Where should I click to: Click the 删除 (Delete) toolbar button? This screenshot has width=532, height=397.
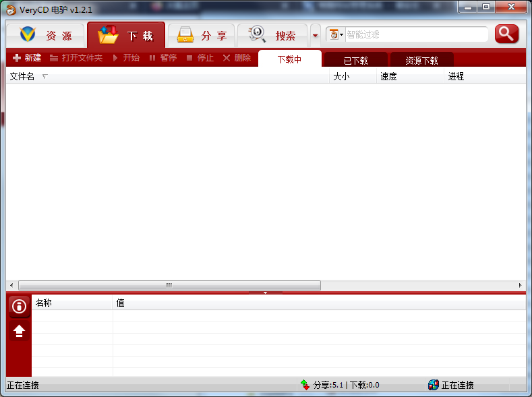pyautogui.click(x=237, y=58)
